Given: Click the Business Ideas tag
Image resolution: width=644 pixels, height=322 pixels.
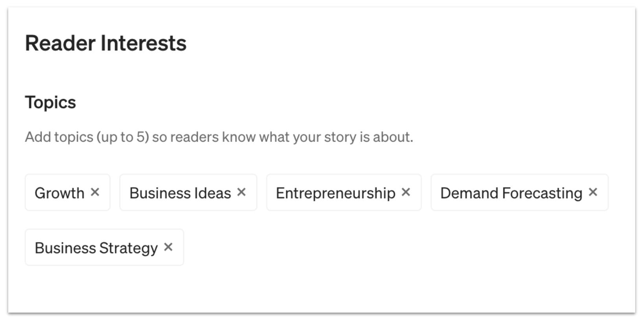Looking at the screenshot, I should pos(180,192).
